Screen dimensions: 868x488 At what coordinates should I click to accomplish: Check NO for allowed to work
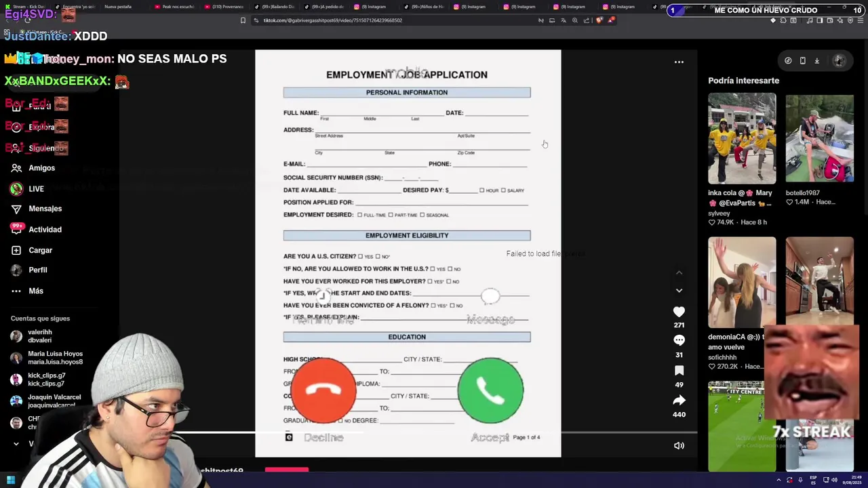449,269
